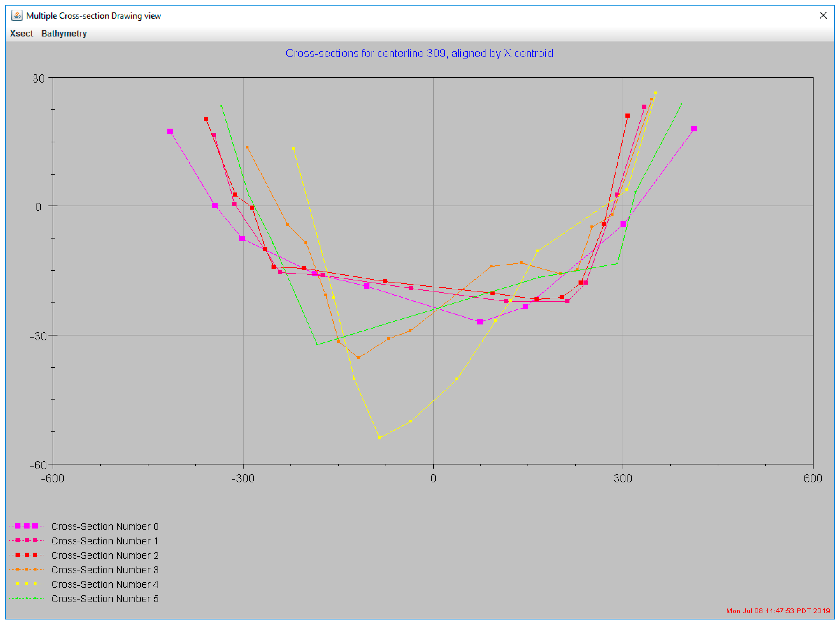
Task: Click the topmost yellow point at upper right
Action: click(655, 93)
